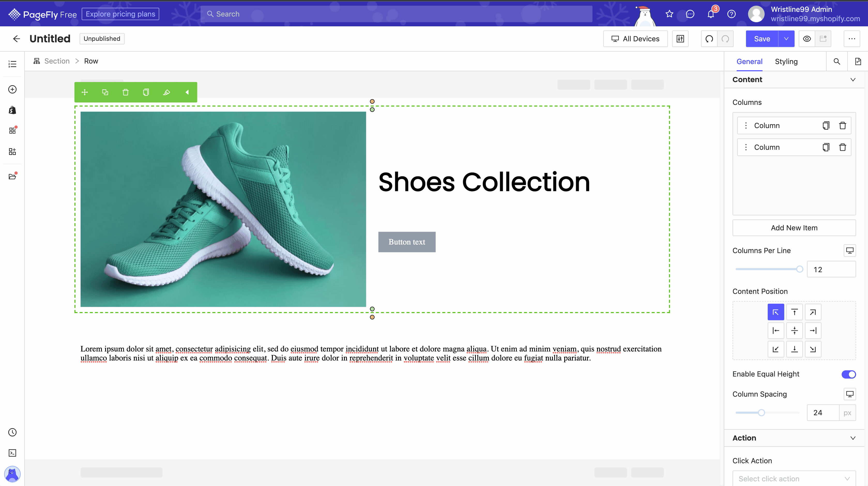The width and height of the screenshot is (868, 486).
Task: Preview the page with eye icon
Action: [807, 39]
